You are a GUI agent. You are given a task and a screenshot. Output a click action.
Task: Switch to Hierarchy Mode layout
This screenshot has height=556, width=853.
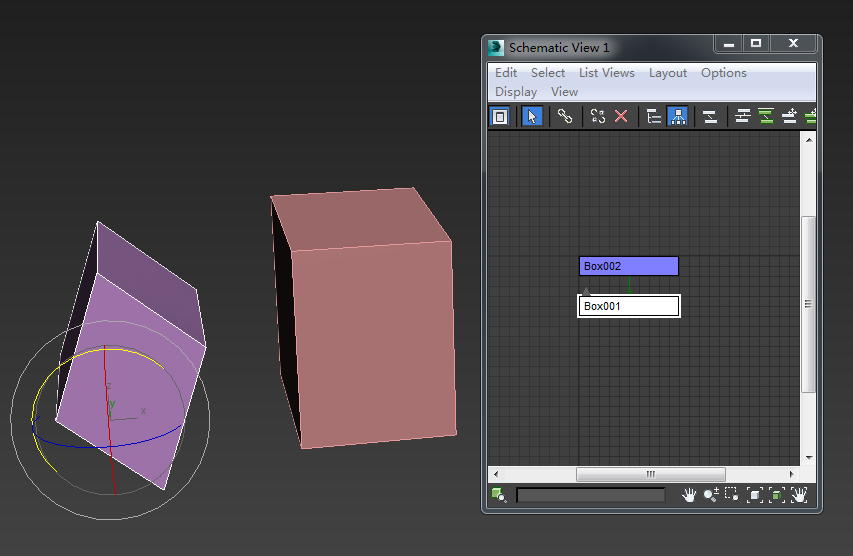(653, 116)
